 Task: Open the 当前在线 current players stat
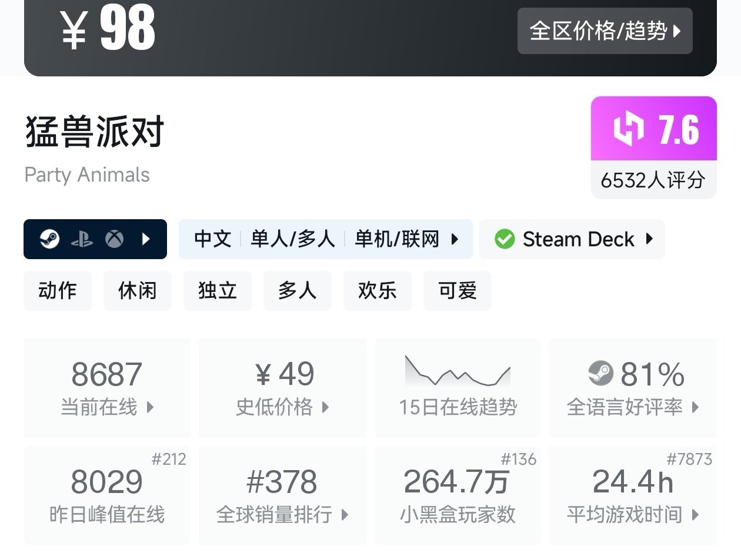(x=107, y=388)
